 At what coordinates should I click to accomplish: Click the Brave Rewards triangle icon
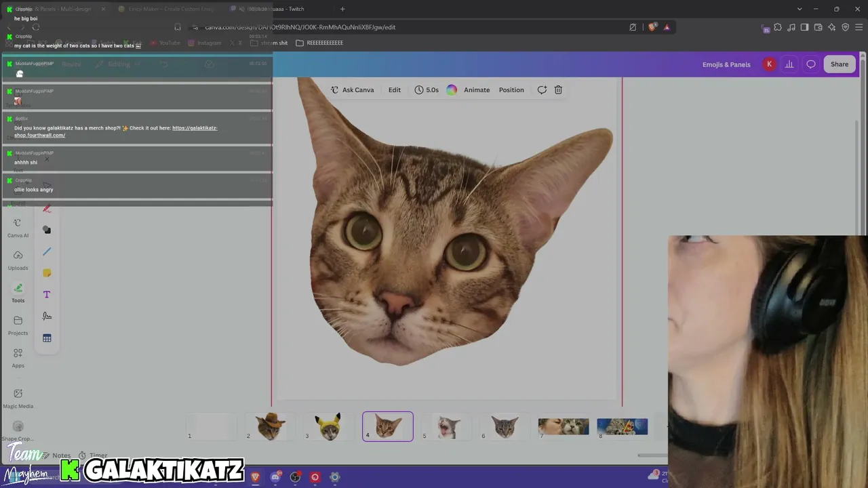[x=667, y=27]
